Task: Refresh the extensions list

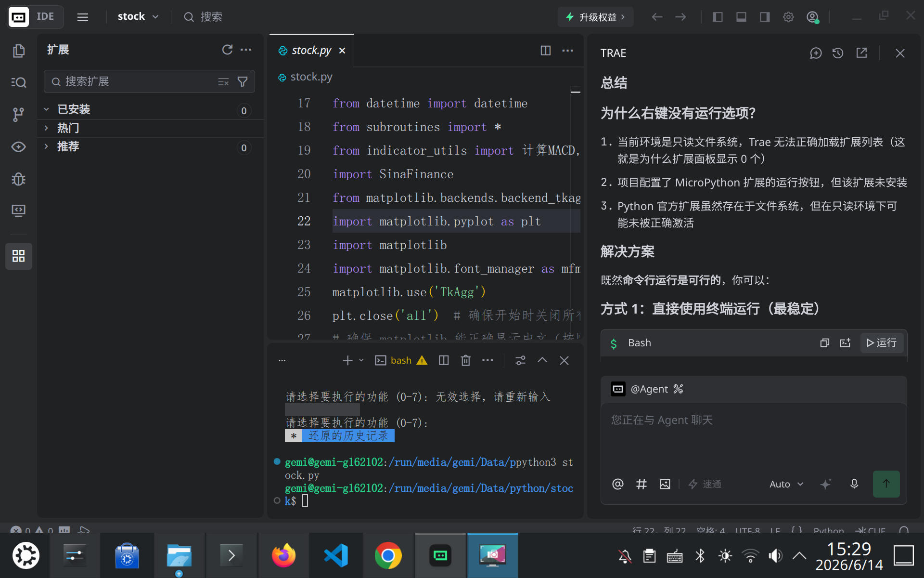Action: coord(227,50)
